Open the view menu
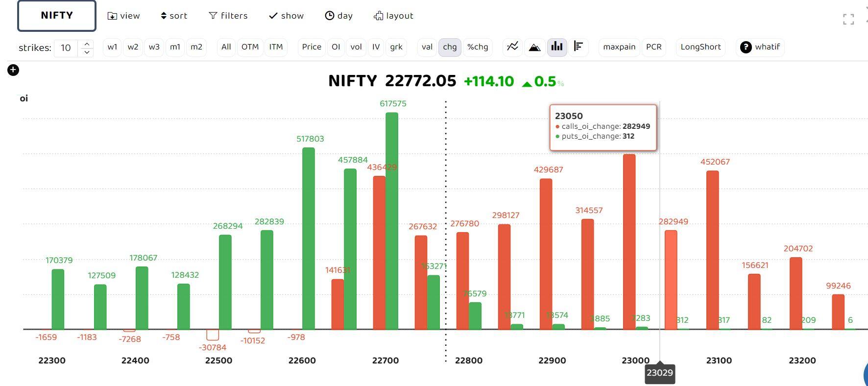The height and width of the screenshot is (386, 868). pos(123,16)
